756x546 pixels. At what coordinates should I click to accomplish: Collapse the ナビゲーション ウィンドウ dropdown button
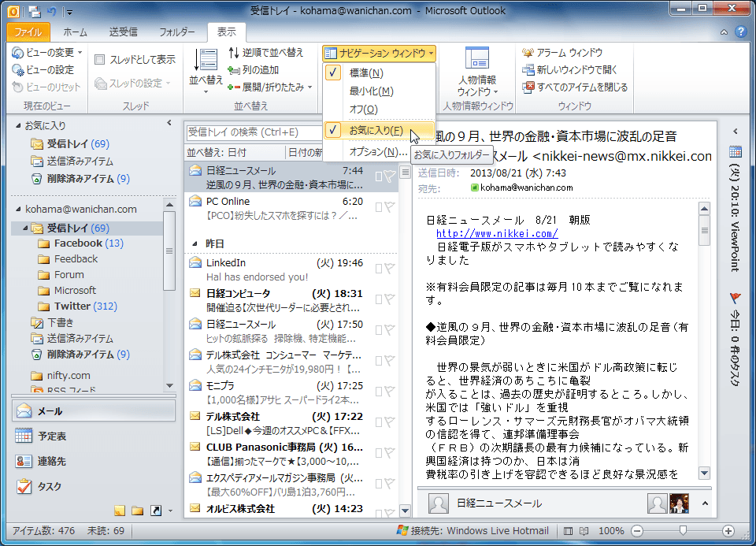coord(379,53)
